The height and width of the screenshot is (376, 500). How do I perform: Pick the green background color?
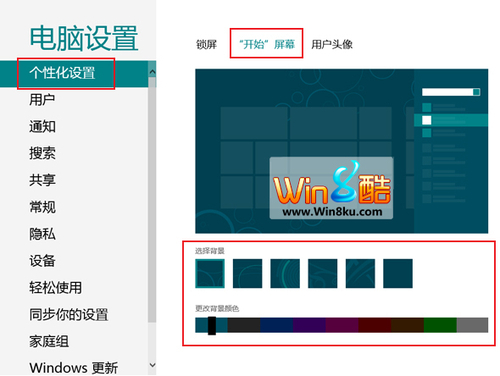(x=440, y=325)
